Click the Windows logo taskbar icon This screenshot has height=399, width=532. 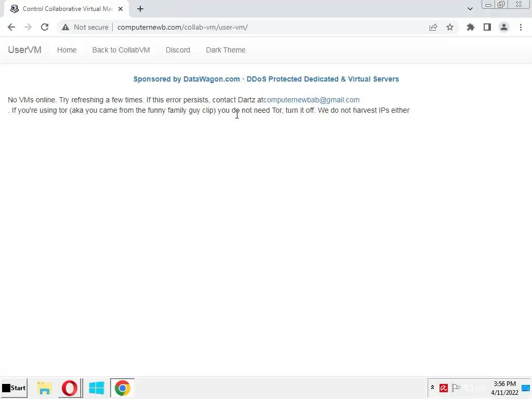point(96,388)
